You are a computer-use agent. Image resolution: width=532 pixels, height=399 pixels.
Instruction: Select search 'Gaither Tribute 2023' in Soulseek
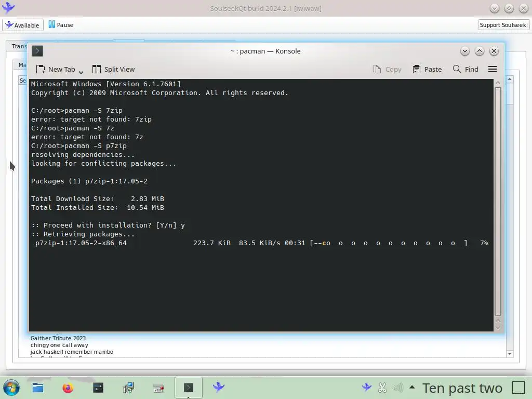(58, 338)
